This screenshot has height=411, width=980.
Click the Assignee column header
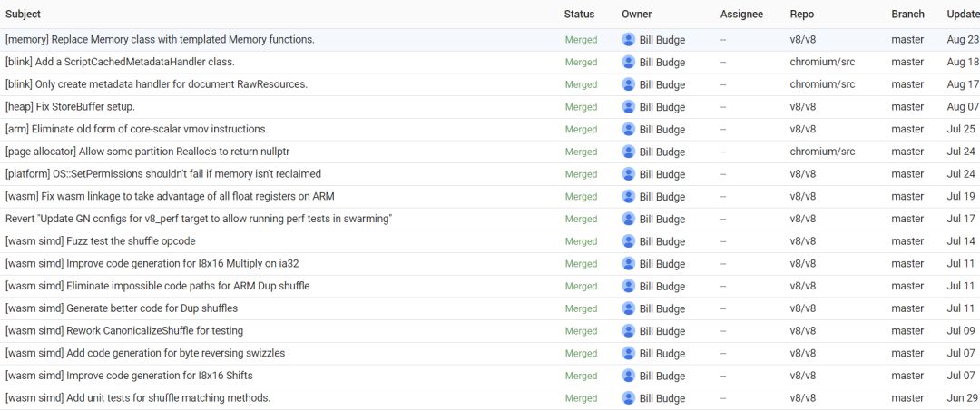pos(742,14)
